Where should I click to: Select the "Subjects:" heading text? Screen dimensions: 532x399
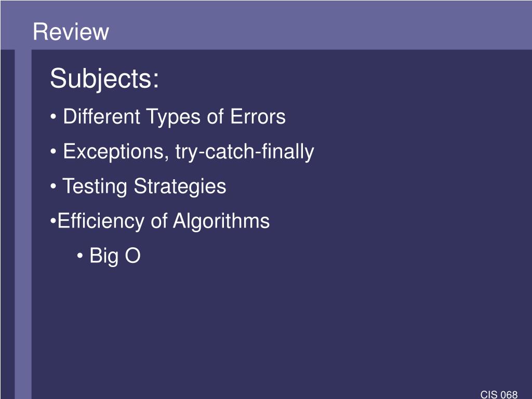[x=104, y=79]
